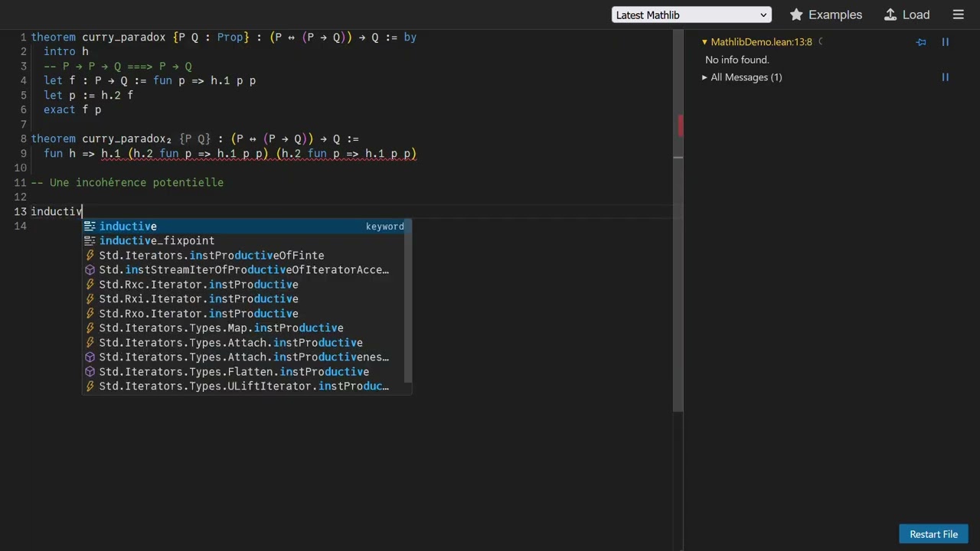Expand the All Messages (1) section

click(x=704, y=77)
